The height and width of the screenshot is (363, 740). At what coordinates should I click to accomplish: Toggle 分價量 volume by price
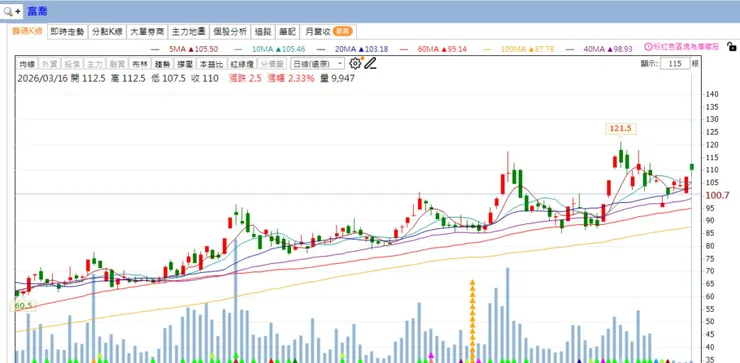pyautogui.click(x=272, y=64)
